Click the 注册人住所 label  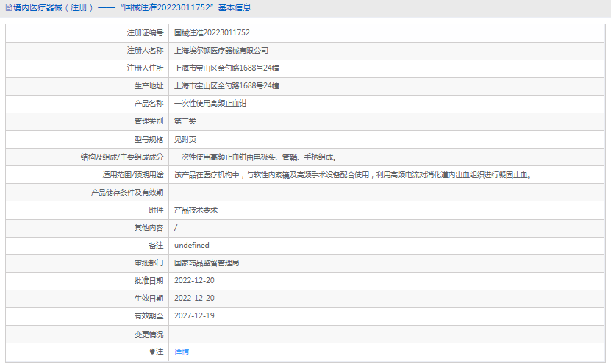click(x=145, y=68)
